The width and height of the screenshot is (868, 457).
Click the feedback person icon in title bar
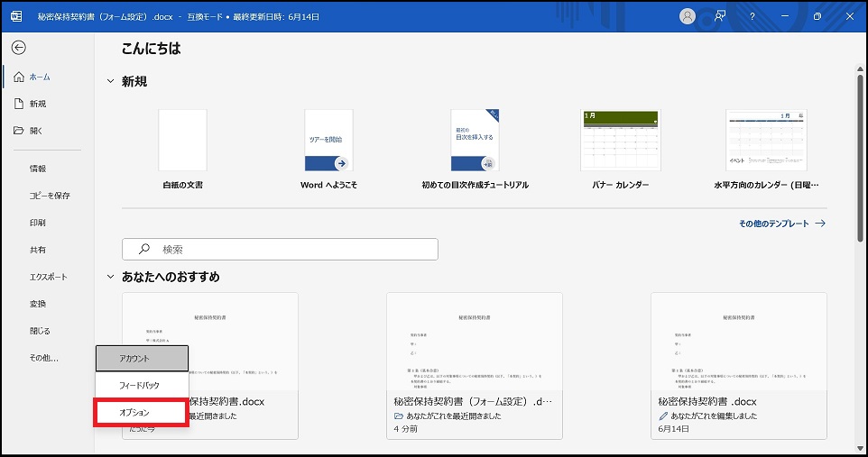pyautogui.click(x=720, y=16)
